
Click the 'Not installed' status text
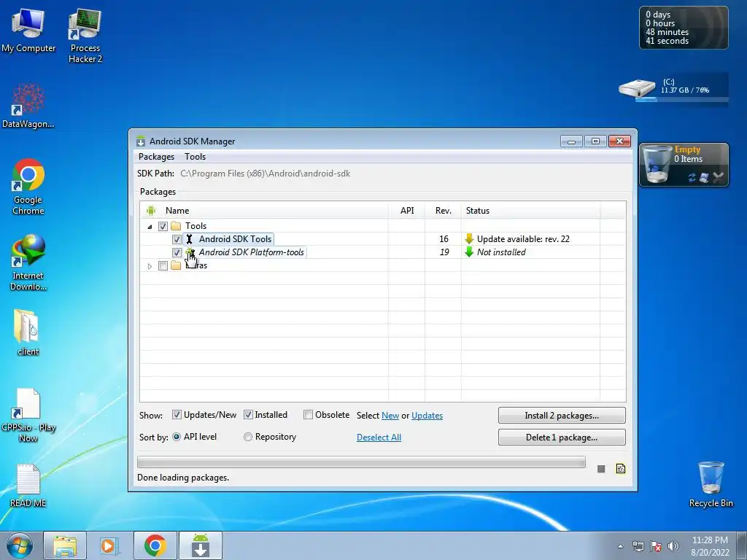tap(501, 252)
